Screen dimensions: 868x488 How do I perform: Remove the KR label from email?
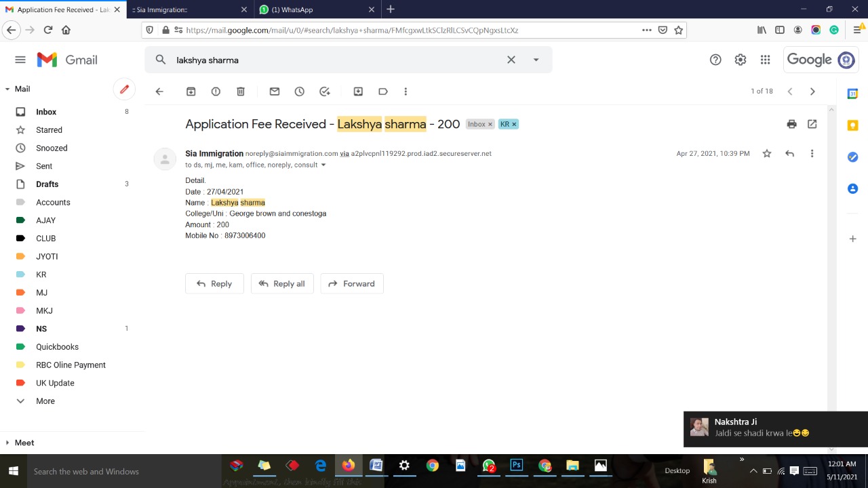tap(514, 125)
